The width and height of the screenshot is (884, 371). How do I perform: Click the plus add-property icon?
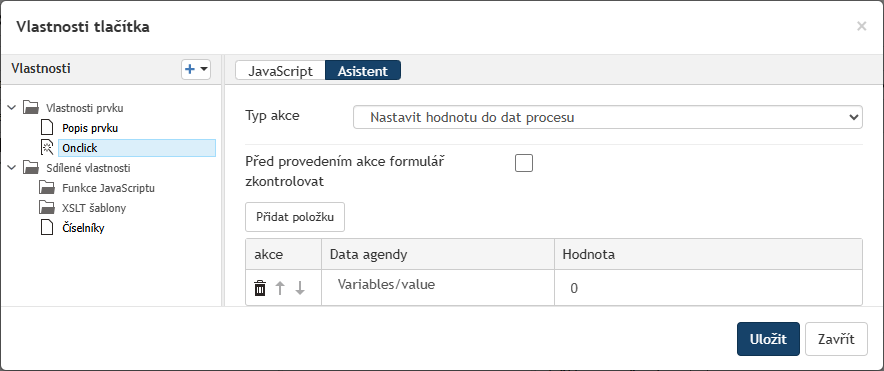(190, 69)
